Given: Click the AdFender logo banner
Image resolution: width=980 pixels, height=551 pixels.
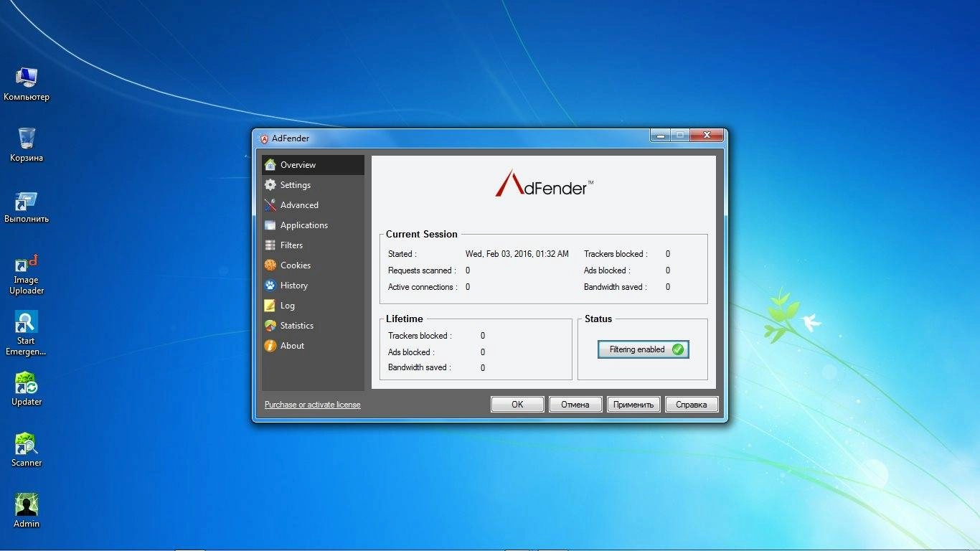Looking at the screenshot, I should tap(544, 184).
